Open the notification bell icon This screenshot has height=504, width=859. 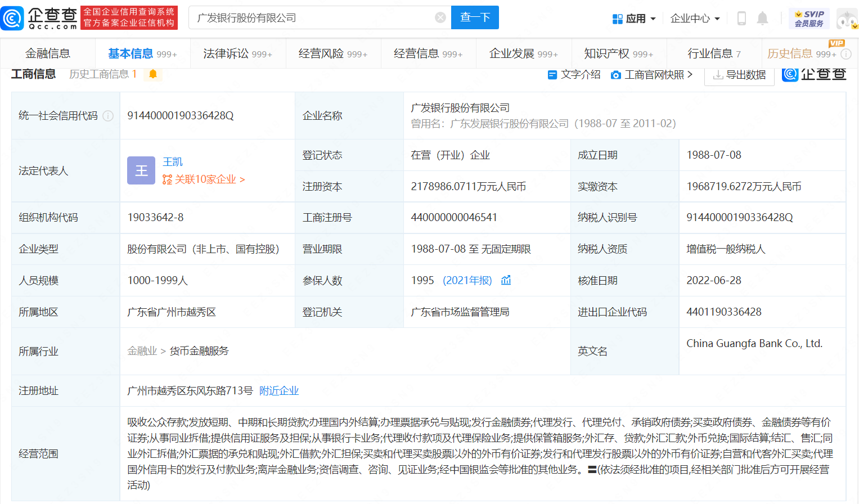tap(763, 17)
